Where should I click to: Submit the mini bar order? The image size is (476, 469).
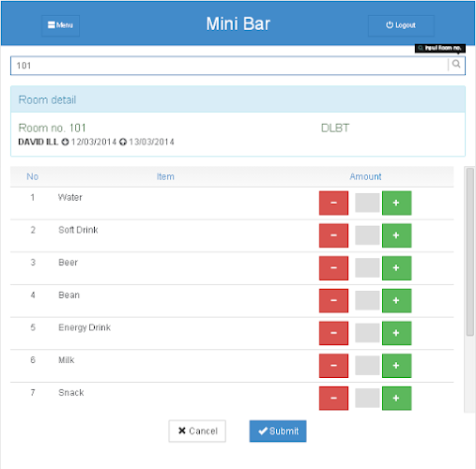[278, 431]
